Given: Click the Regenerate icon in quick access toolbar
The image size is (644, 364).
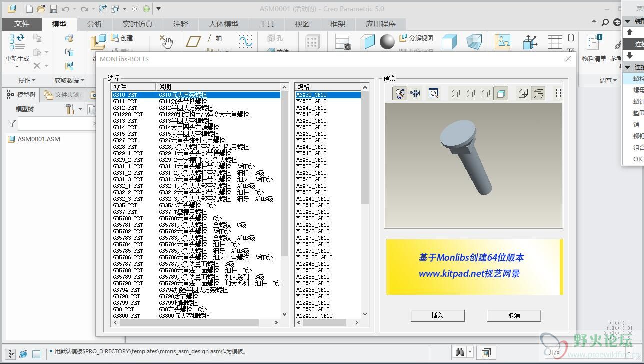Looking at the screenshot, I should [103, 9].
